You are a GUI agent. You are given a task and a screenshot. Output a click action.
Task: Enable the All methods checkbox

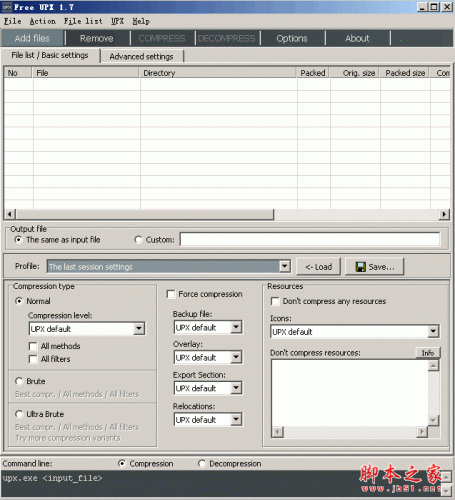pyautogui.click(x=33, y=346)
